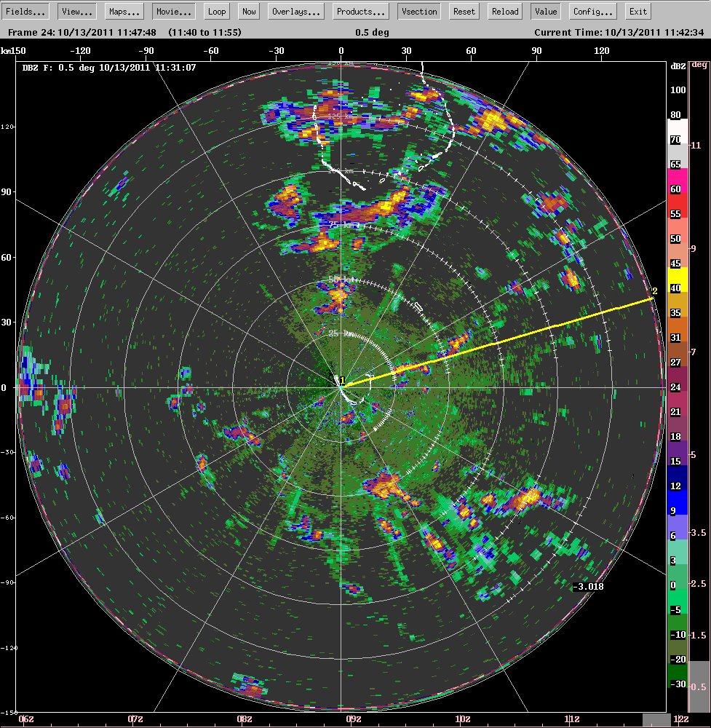This screenshot has width=711, height=728.
Task: Open the Fields... menu button
Action: 25,12
